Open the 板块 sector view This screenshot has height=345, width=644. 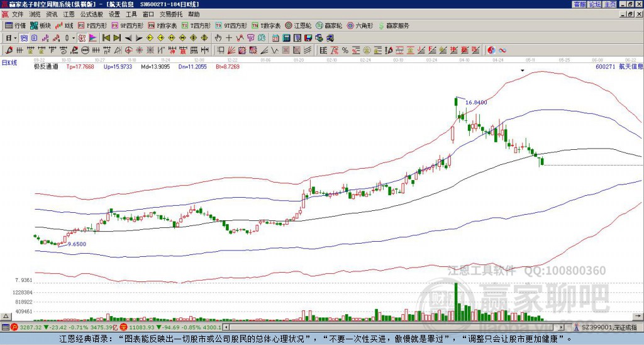click(x=40, y=26)
